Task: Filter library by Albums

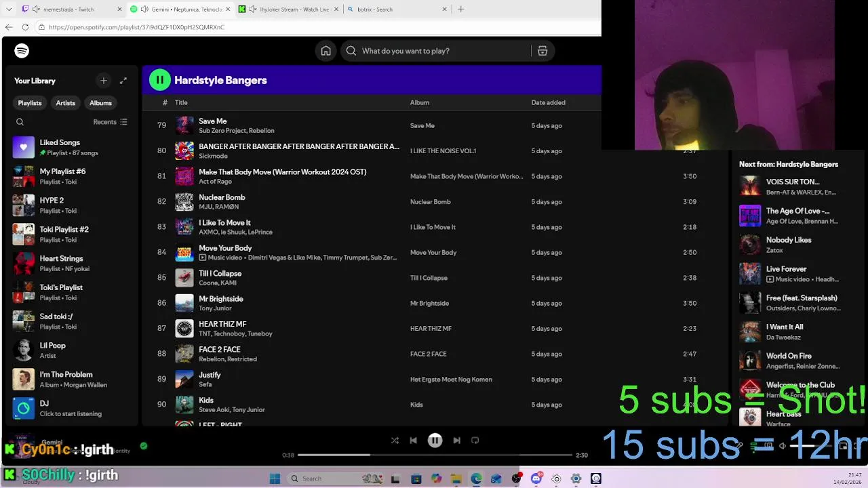Action: tap(100, 103)
